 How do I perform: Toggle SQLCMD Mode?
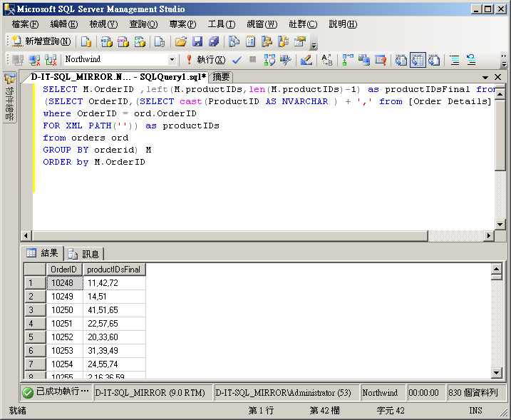pos(381,60)
